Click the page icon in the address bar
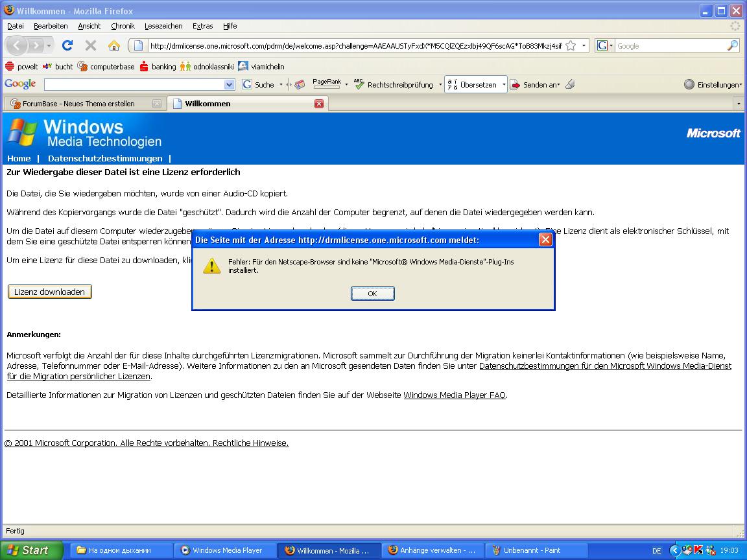The image size is (747, 560). tap(138, 46)
